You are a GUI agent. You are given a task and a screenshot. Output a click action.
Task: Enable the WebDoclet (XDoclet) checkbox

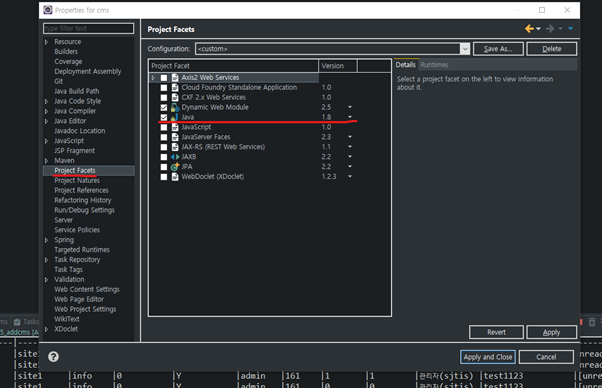[164, 177]
